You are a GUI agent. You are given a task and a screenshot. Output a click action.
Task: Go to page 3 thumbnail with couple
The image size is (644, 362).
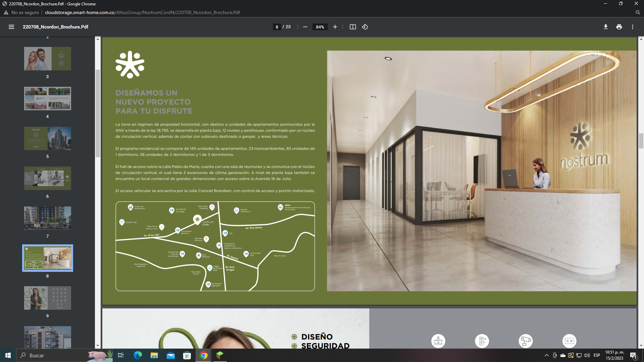pyautogui.click(x=48, y=59)
